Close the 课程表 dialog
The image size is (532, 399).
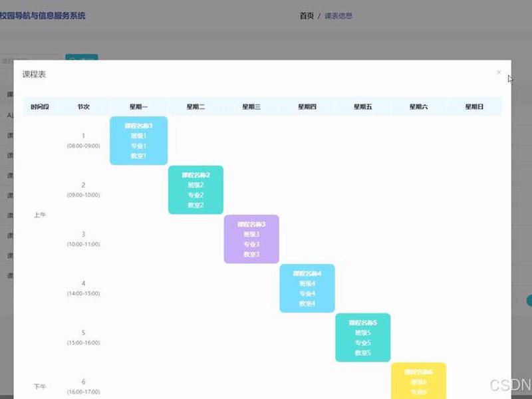point(498,72)
